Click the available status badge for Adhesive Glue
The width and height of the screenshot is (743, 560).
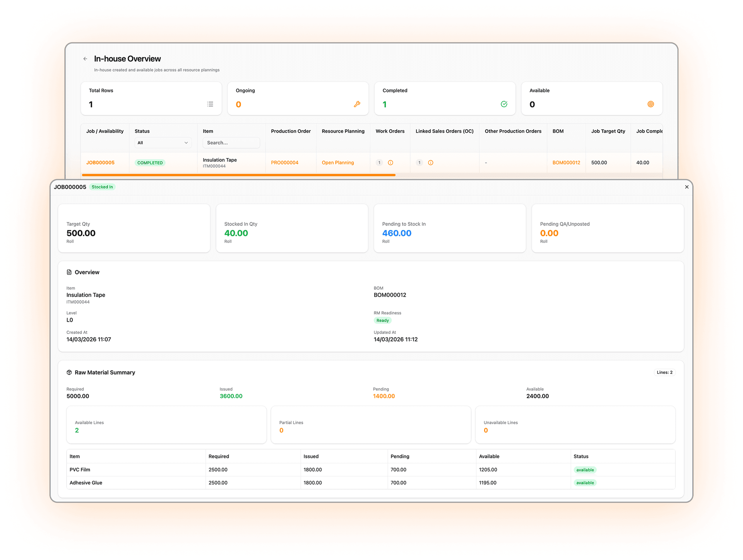[585, 483]
